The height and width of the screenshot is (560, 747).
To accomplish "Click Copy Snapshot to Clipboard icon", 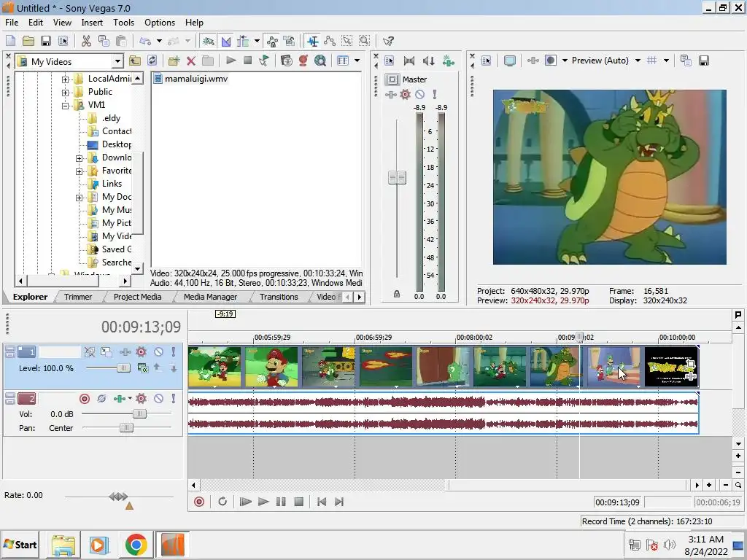I will [x=686, y=61].
